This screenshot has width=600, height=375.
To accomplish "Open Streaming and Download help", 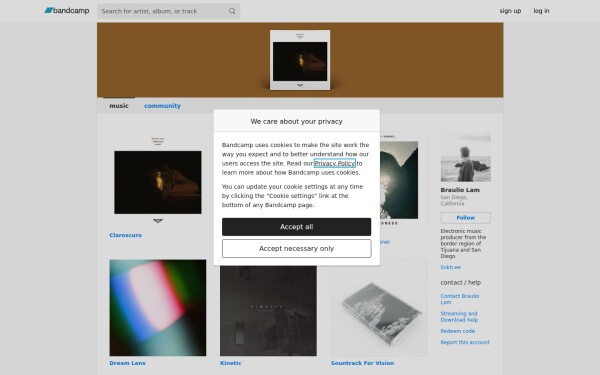I will (x=459, y=317).
